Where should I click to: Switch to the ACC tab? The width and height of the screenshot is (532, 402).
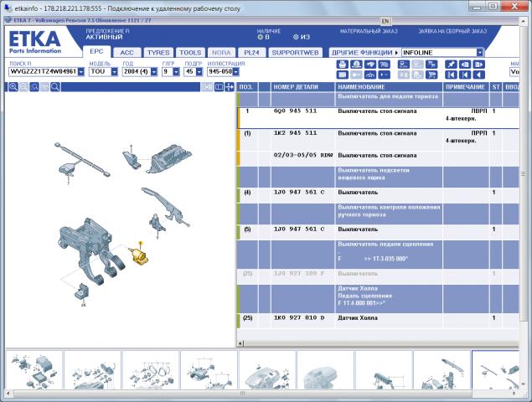click(127, 53)
